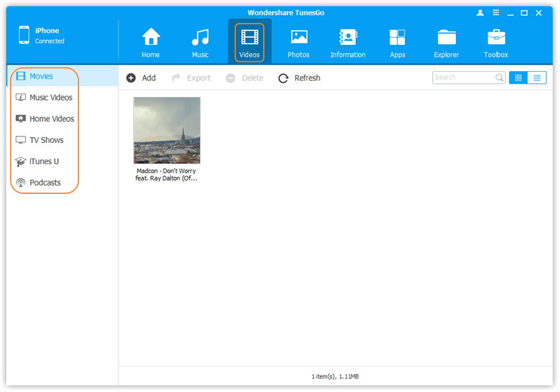Image resolution: width=560 pixels, height=392 pixels.
Task: Select Podcasts in sidebar
Action: point(45,182)
